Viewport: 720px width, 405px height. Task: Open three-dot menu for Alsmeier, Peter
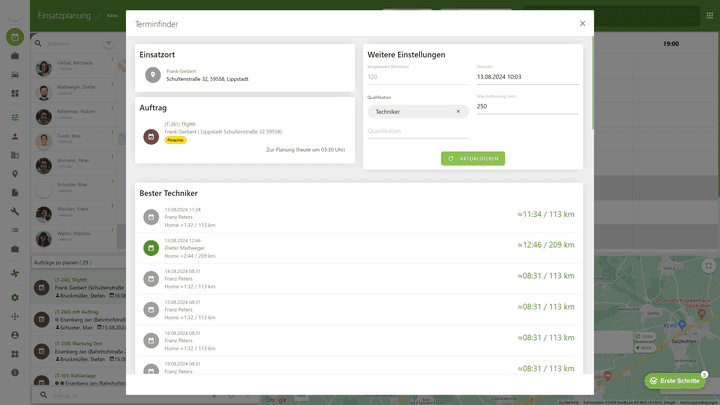click(112, 157)
